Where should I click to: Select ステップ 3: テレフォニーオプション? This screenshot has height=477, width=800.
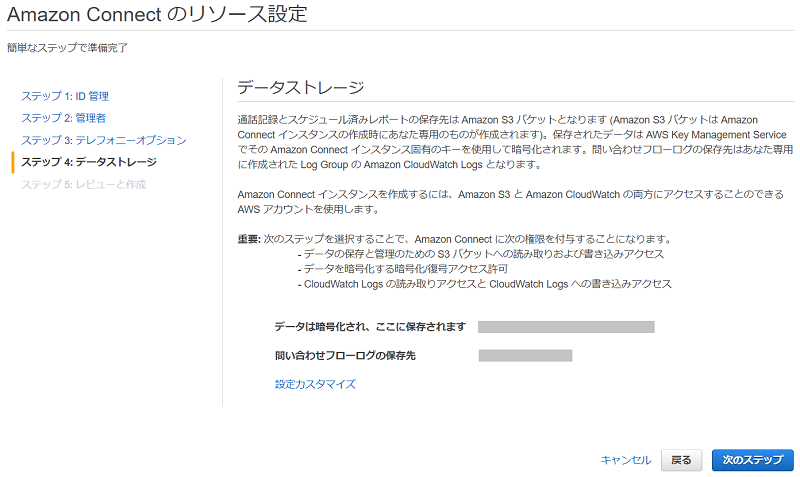[x=104, y=140]
